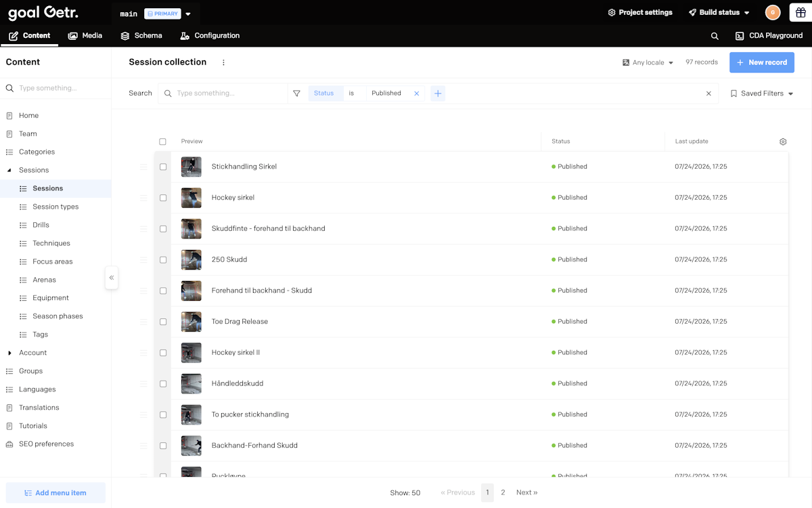This screenshot has height=508, width=812.
Task: Add another filter with plus icon
Action: [438, 93]
